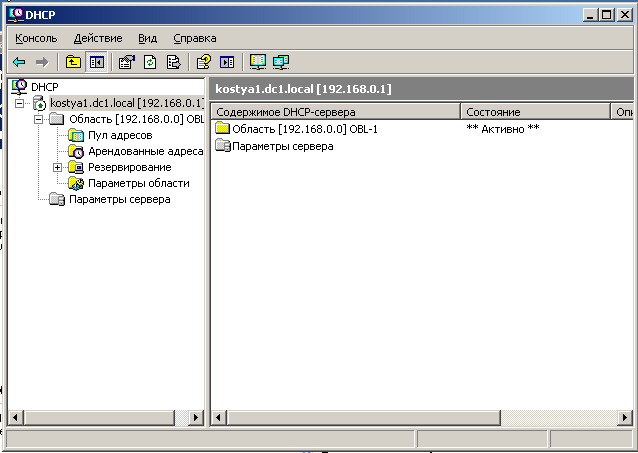Click the double monitor toolbar icon

click(281, 62)
